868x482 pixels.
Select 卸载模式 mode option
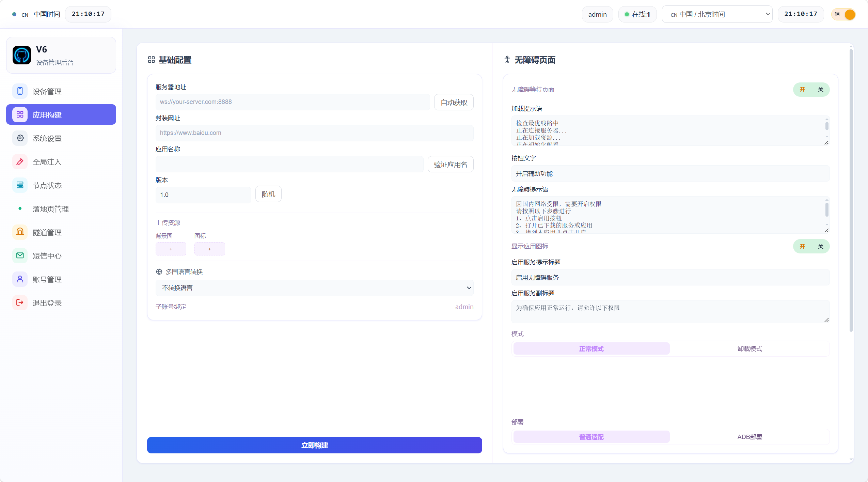point(749,349)
